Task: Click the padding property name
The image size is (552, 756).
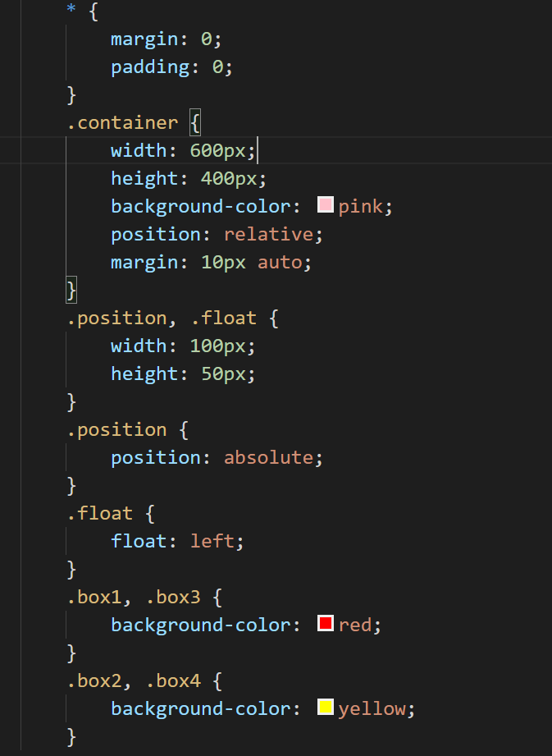Action: click(x=150, y=67)
